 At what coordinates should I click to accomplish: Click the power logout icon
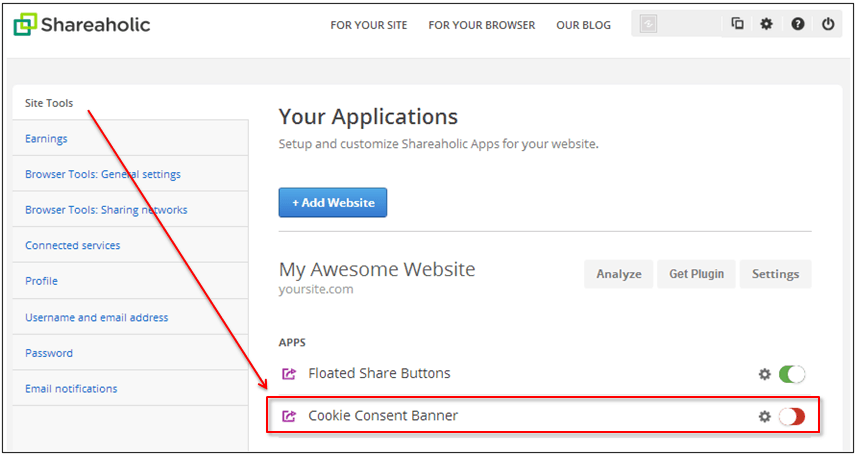pos(828,24)
